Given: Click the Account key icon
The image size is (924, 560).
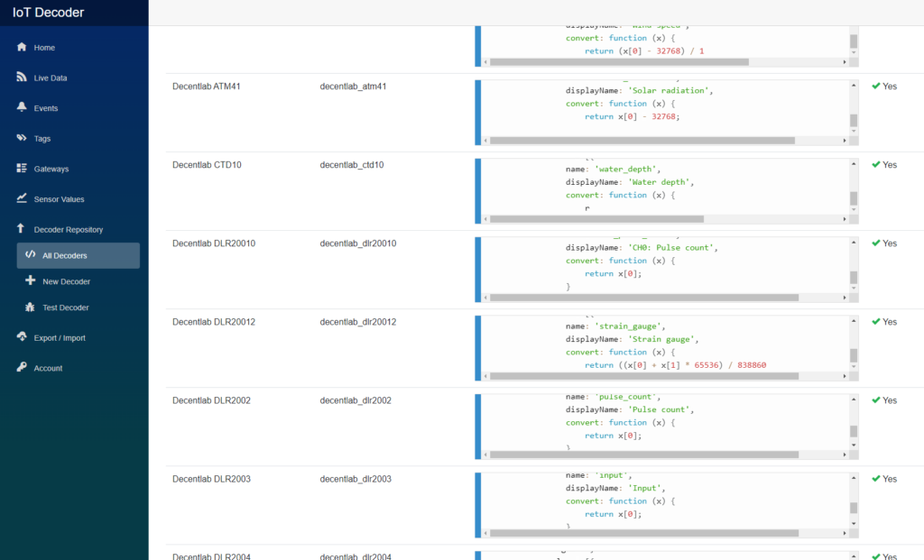Looking at the screenshot, I should 22,367.
